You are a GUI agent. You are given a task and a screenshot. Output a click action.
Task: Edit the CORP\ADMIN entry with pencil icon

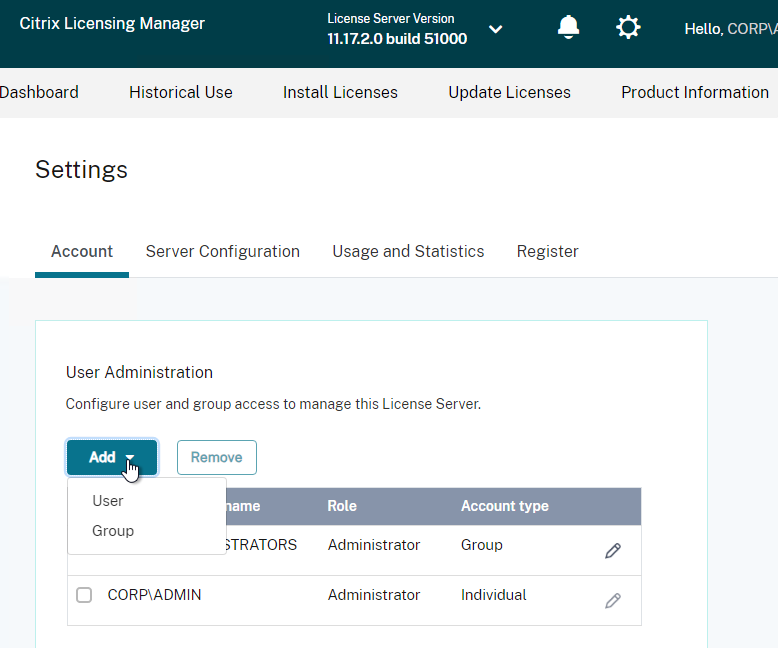pos(613,600)
